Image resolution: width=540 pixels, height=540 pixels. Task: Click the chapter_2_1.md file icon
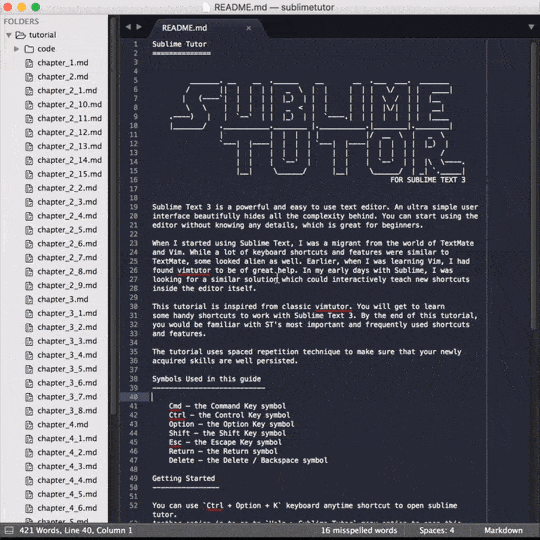tap(29, 91)
